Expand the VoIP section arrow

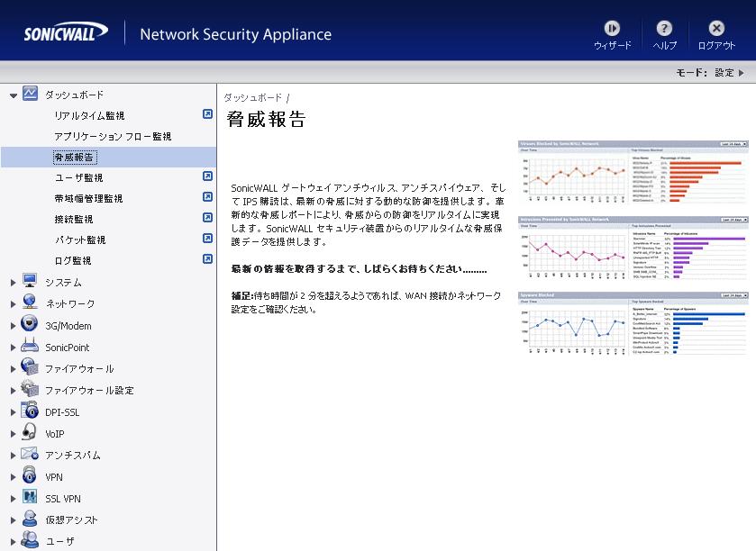[13, 434]
